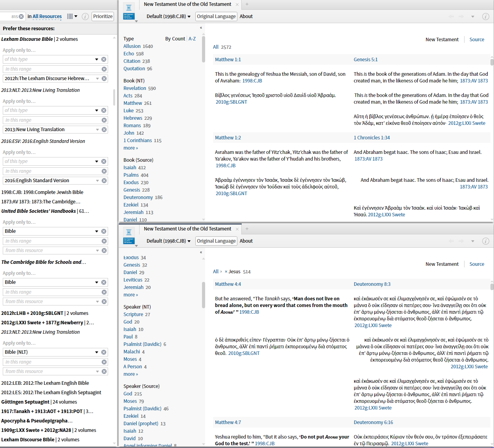This screenshot has width=494, height=448.
Task: Clear the 2012h Lexham Discourse Hebrew resource field
Action: click(x=104, y=79)
